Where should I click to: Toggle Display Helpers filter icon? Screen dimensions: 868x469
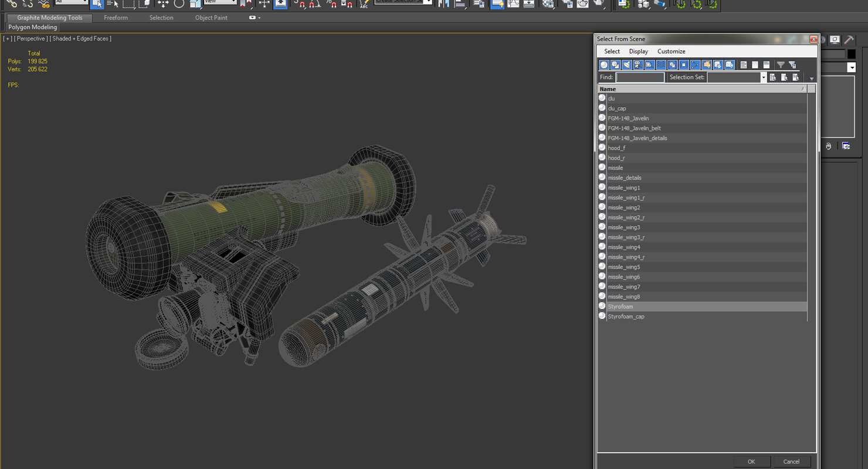pos(650,64)
